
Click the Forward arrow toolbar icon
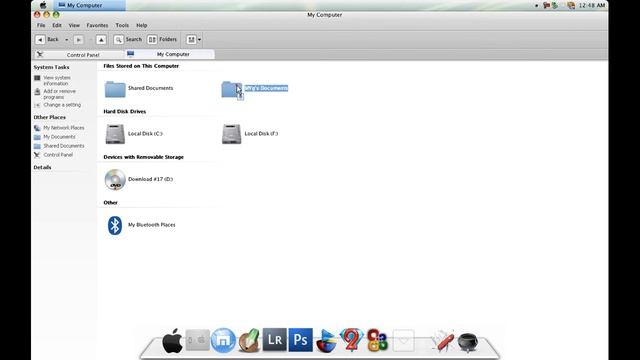78,40
